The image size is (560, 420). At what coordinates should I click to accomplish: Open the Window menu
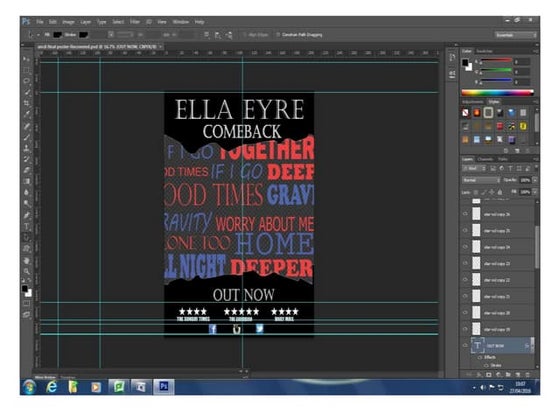(x=181, y=22)
